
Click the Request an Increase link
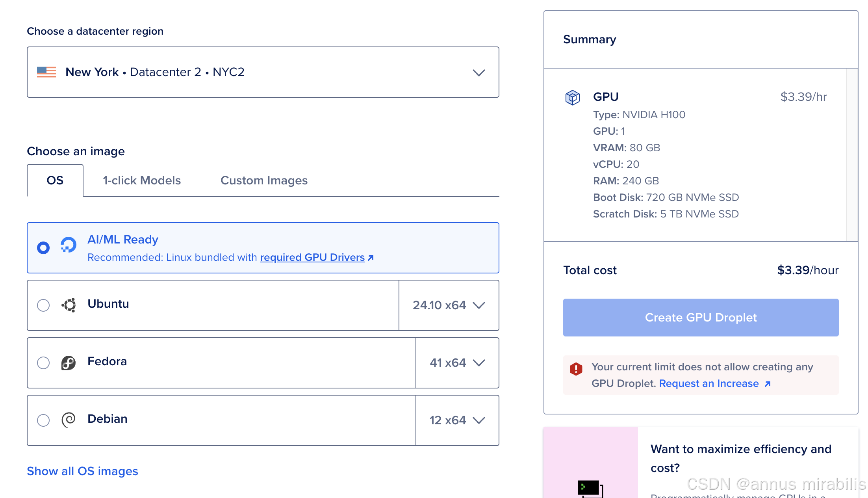coord(709,383)
